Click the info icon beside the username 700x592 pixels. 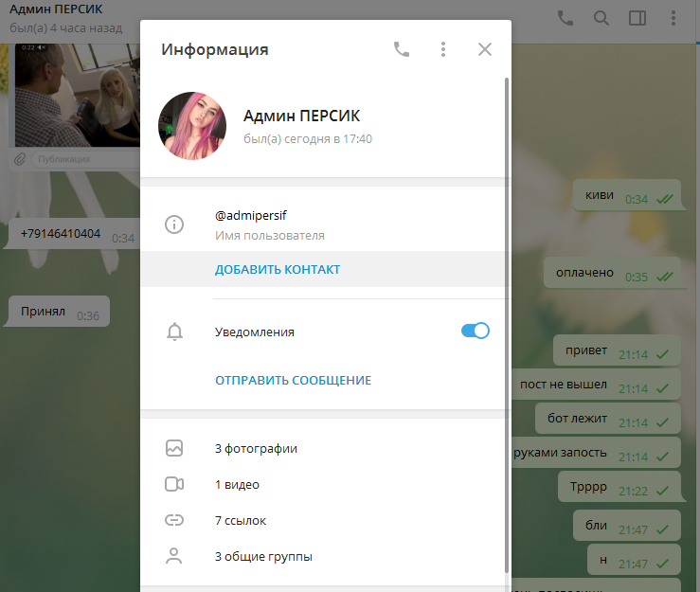pos(174,224)
